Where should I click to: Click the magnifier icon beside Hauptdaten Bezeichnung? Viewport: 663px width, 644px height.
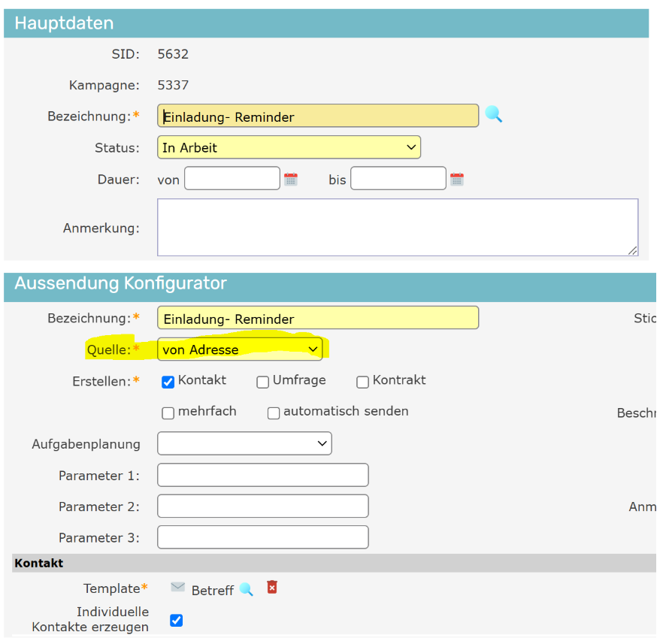[493, 115]
